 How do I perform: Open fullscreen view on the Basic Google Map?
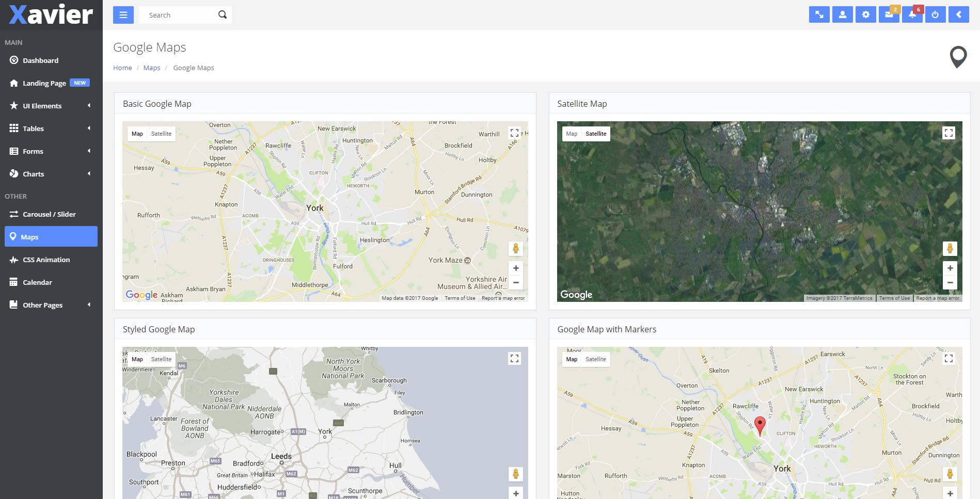pyautogui.click(x=514, y=133)
